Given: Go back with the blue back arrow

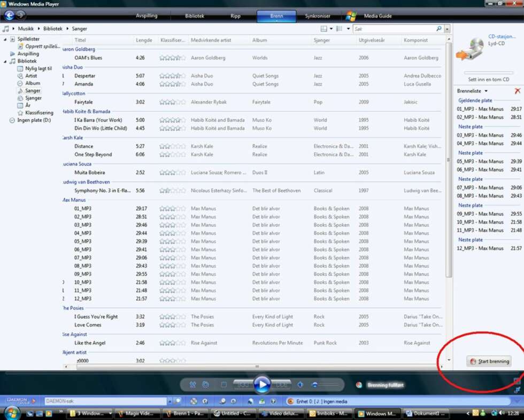Looking at the screenshot, I should tap(10, 16).
